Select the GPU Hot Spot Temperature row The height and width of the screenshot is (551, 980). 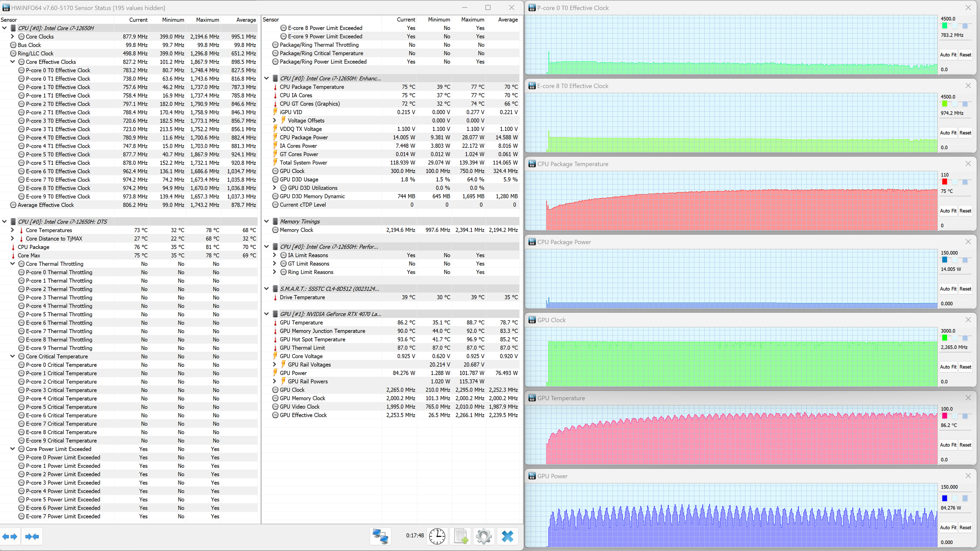312,339
